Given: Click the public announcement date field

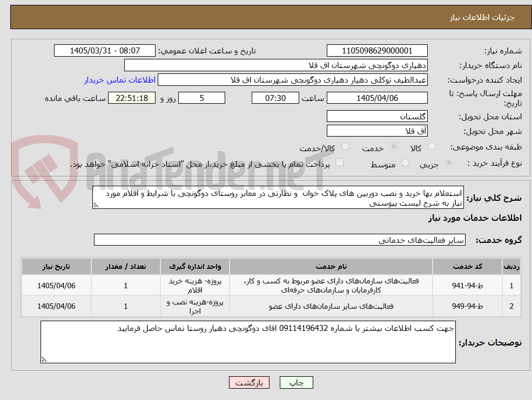Looking at the screenshot, I should [x=104, y=51].
